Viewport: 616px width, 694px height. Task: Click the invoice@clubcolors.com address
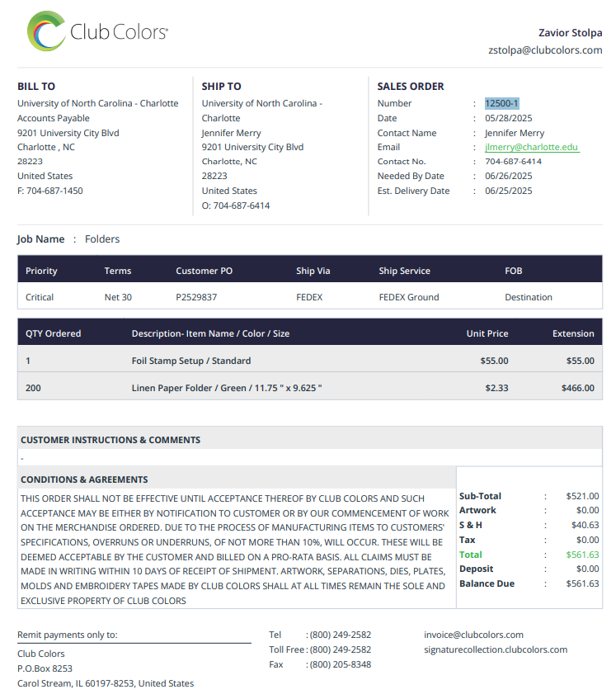473,635
